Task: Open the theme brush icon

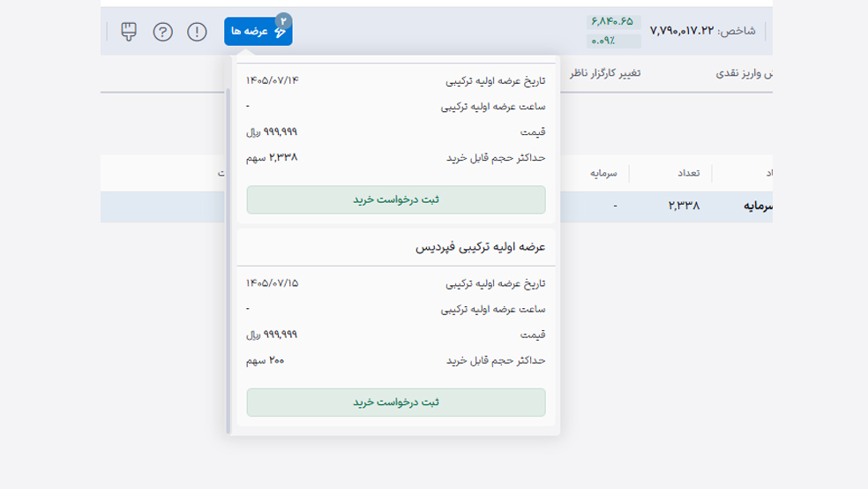Action: (x=129, y=32)
